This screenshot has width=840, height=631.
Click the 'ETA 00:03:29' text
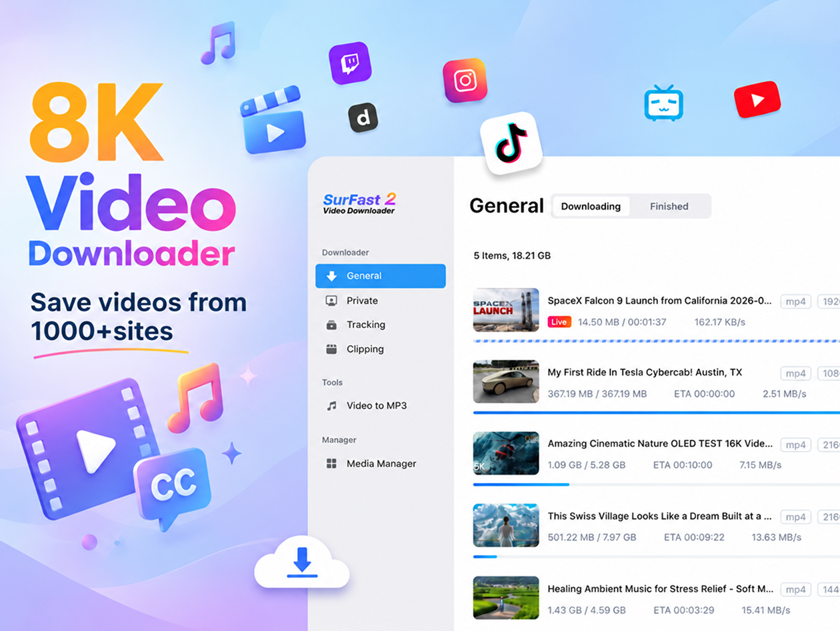click(x=684, y=610)
